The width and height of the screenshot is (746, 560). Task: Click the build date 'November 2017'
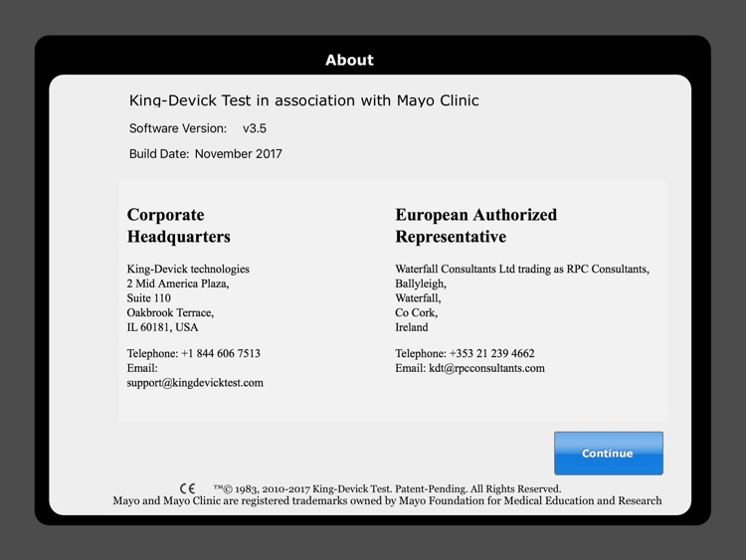[239, 154]
